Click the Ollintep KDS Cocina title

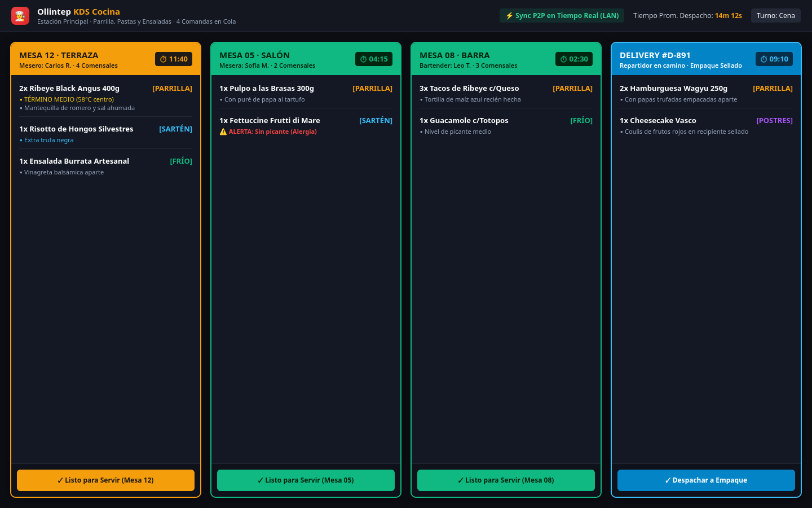click(x=78, y=12)
